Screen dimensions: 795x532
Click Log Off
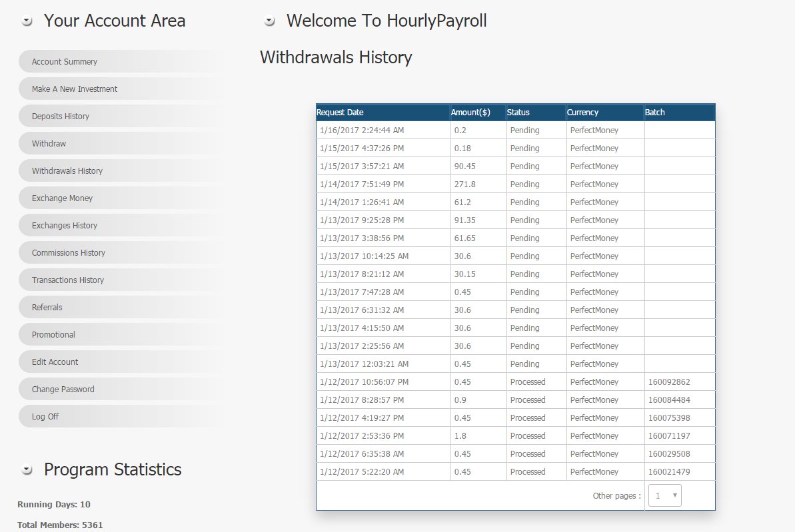click(122, 417)
